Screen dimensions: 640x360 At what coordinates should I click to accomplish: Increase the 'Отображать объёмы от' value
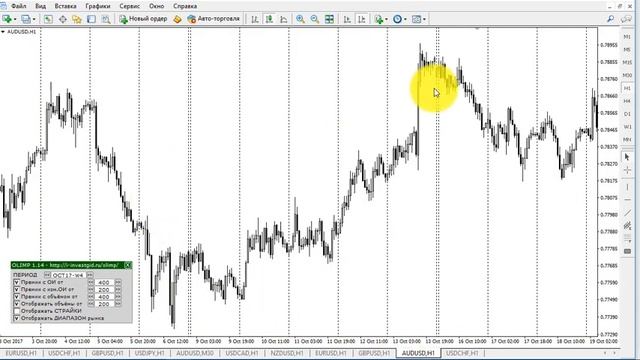pos(118,304)
